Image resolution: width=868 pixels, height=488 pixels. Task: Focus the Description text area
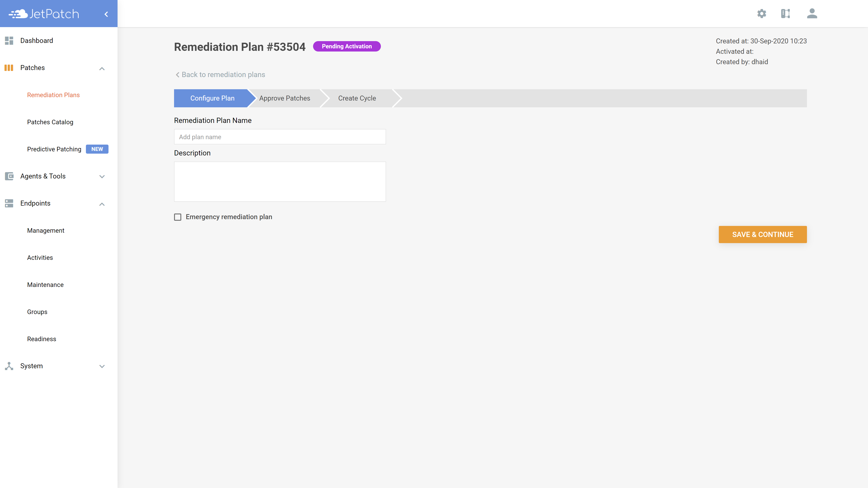tap(280, 181)
